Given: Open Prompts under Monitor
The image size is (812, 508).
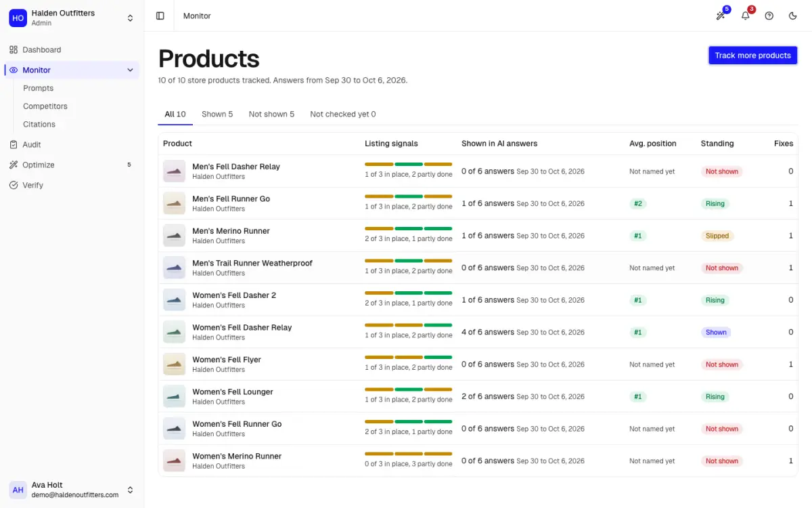Looking at the screenshot, I should (38, 88).
